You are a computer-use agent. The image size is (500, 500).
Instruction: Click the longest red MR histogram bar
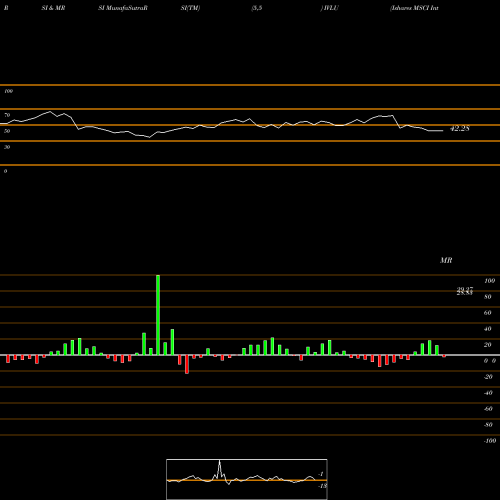coord(187,364)
